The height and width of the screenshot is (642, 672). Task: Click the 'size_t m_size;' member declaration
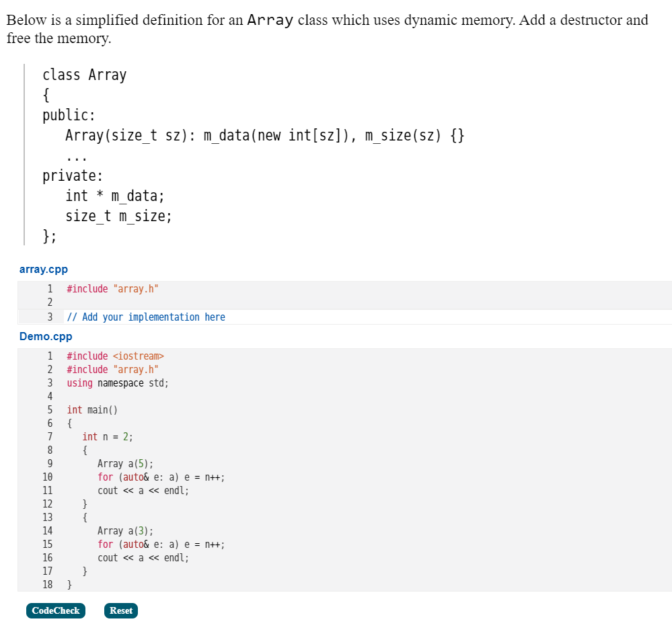pos(118,216)
